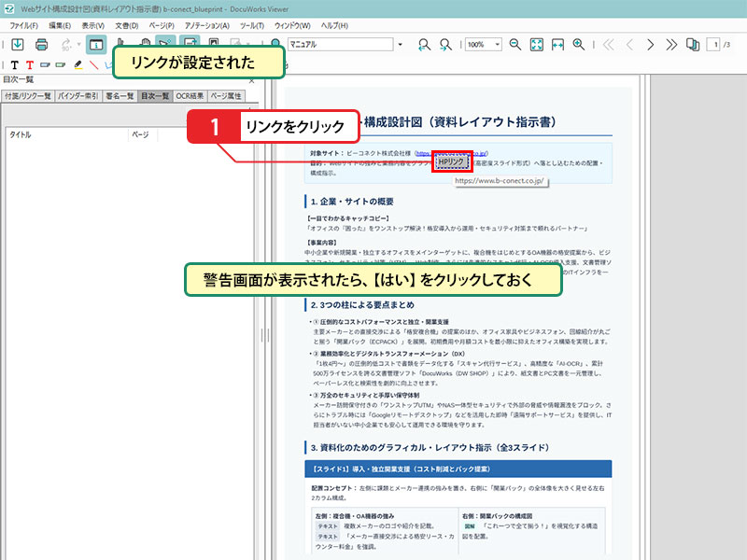Open the 文書(D) menu
Image resolution: width=747 pixels, height=560 pixels.
tap(127, 26)
